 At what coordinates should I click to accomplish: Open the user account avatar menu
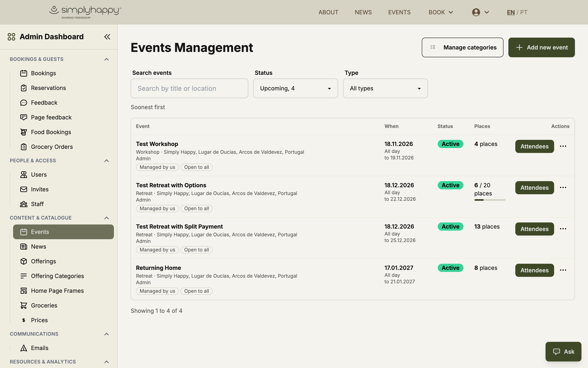[480, 12]
